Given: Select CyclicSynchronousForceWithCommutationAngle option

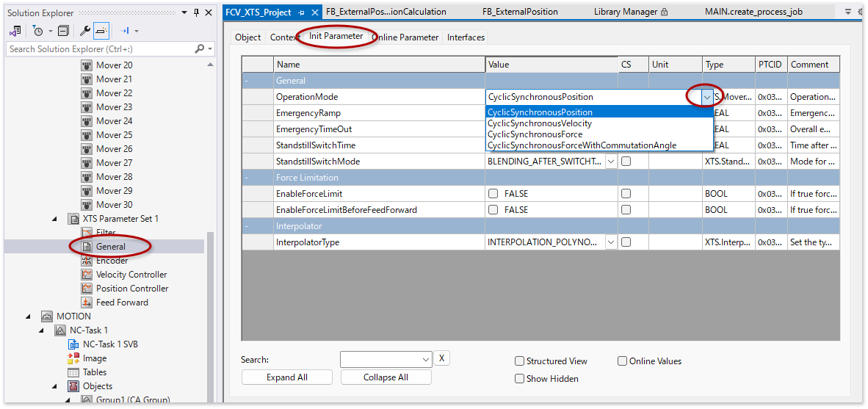Looking at the screenshot, I should coord(582,145).
